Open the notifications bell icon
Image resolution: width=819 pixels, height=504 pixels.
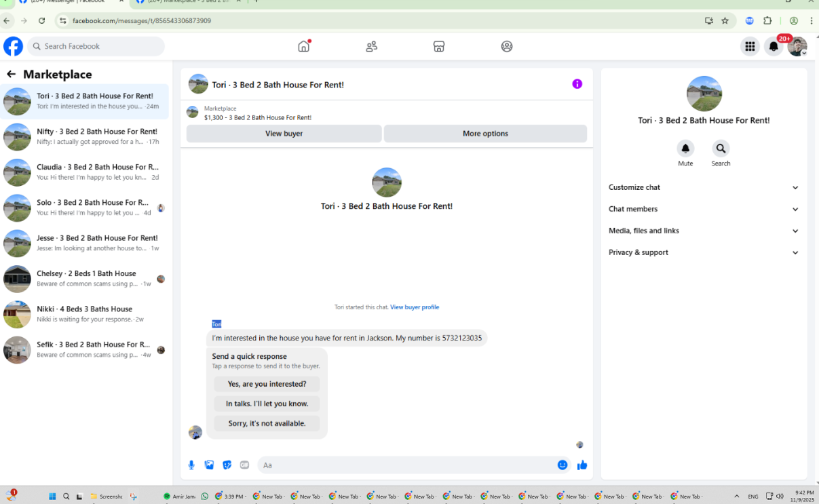[x=774, y=46]
